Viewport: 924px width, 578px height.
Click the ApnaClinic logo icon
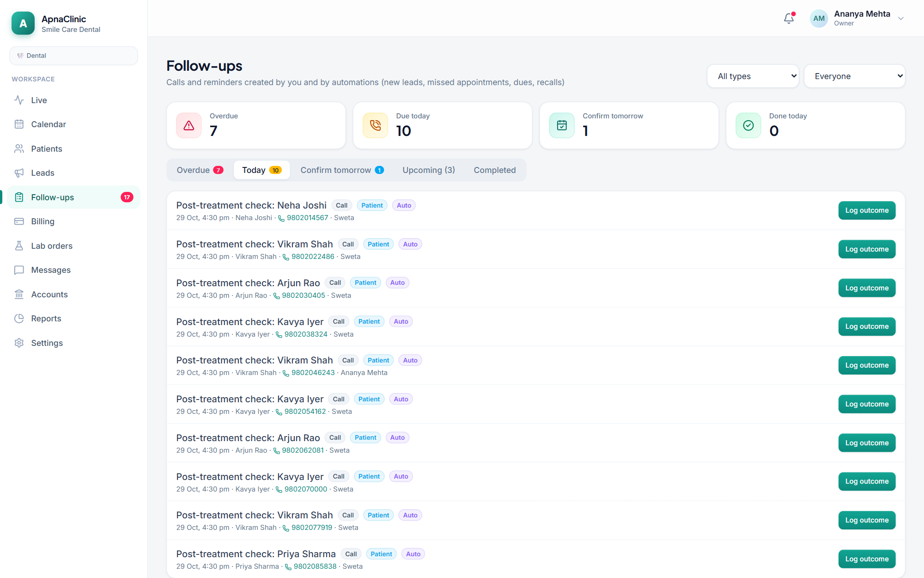(x=23, y=23)
